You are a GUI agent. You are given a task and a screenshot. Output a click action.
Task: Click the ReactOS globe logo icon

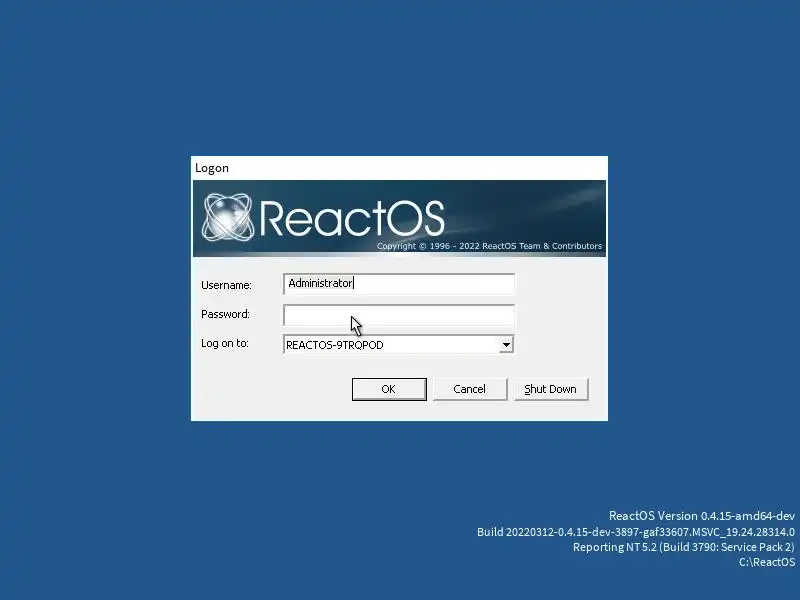click(228, 217)
